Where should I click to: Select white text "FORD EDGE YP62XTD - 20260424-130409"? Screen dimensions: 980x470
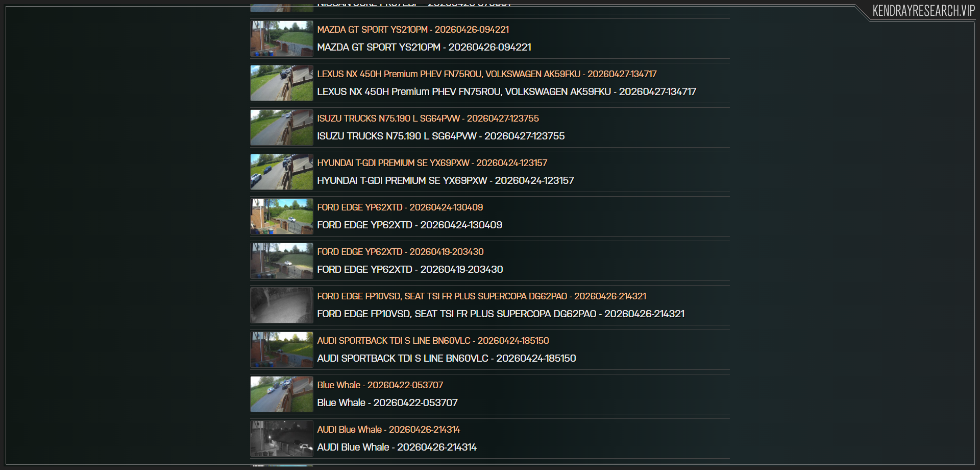(410, 225)
